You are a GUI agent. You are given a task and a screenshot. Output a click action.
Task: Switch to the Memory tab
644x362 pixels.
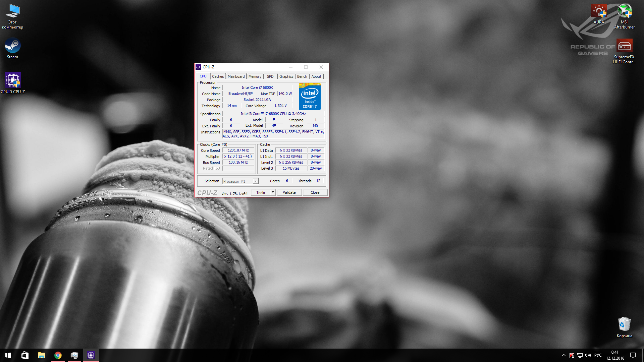point(255,76)
